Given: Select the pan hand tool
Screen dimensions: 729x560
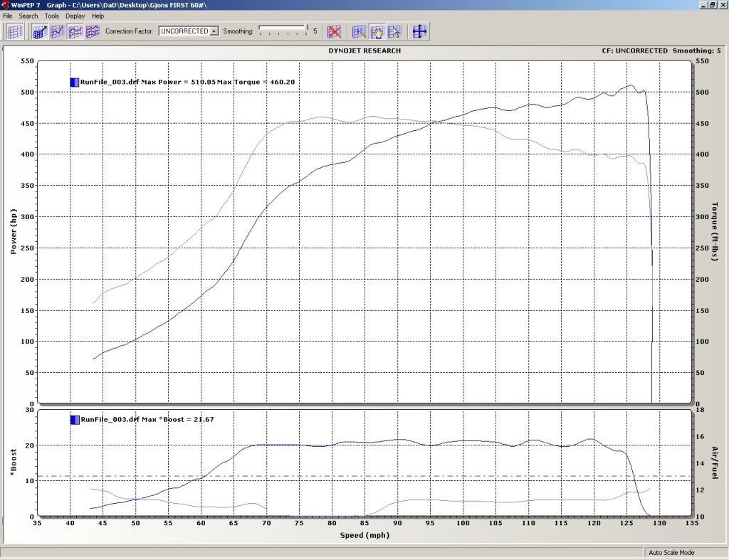Looking at the screenshot, I should pos(378,31).
